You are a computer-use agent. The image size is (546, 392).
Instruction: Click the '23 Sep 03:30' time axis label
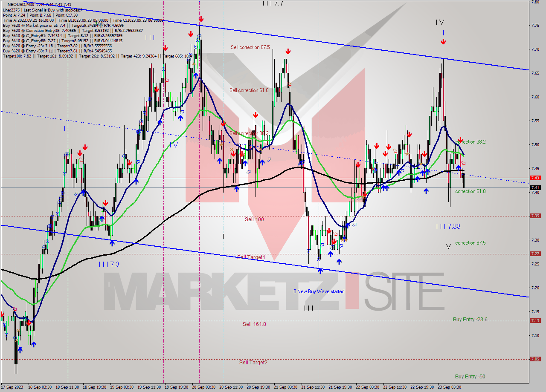tap(449, 387)
